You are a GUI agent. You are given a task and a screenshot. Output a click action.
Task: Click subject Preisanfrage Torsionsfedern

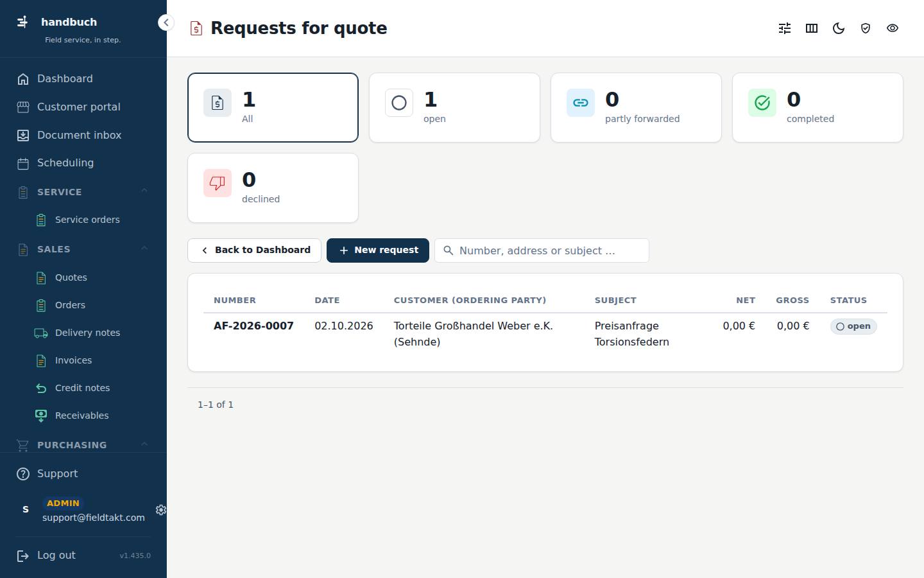point(632,333)
